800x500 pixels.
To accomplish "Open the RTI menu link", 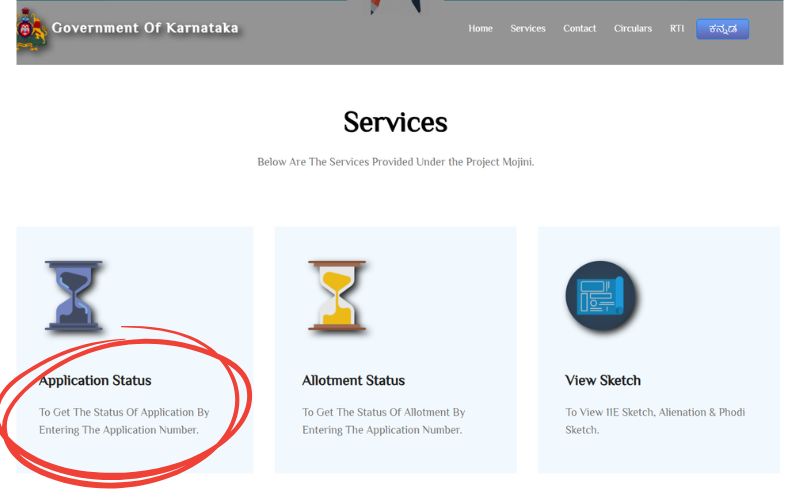I will click(677, 29).
